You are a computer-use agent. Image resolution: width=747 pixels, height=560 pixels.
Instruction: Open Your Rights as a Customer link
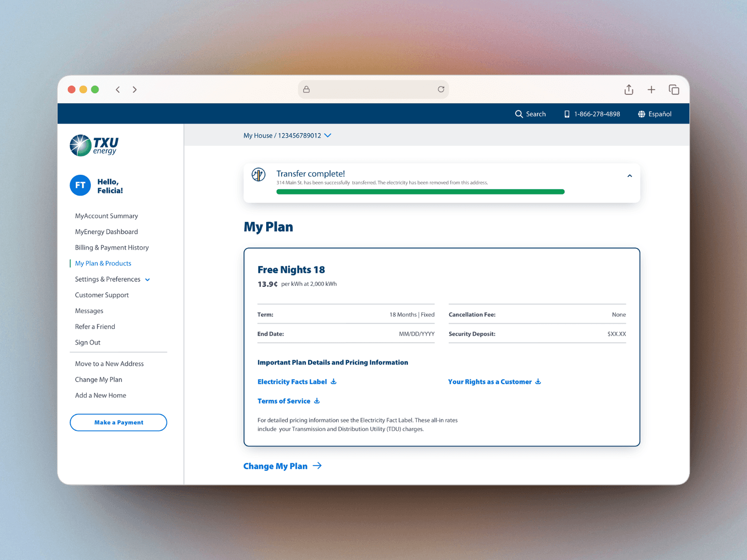click(x=490, y=382)
